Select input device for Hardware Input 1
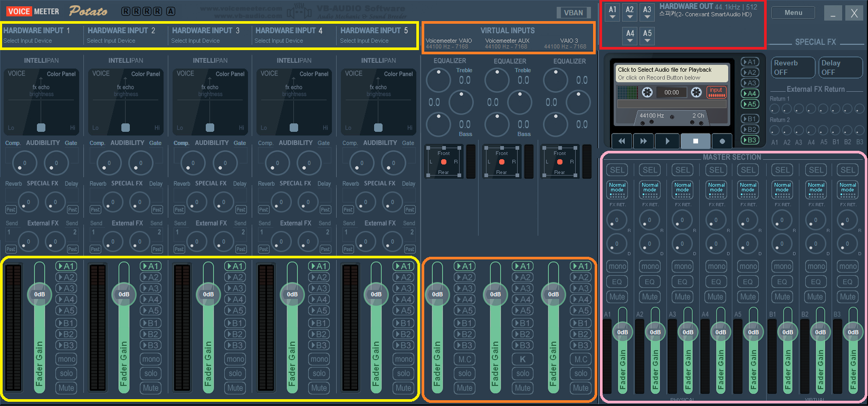 tap(28, 41)
